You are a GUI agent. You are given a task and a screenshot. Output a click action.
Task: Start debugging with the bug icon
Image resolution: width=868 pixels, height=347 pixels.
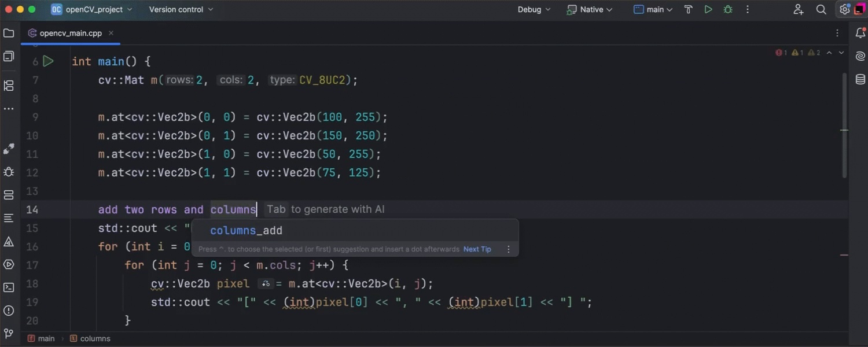(728, 10)
